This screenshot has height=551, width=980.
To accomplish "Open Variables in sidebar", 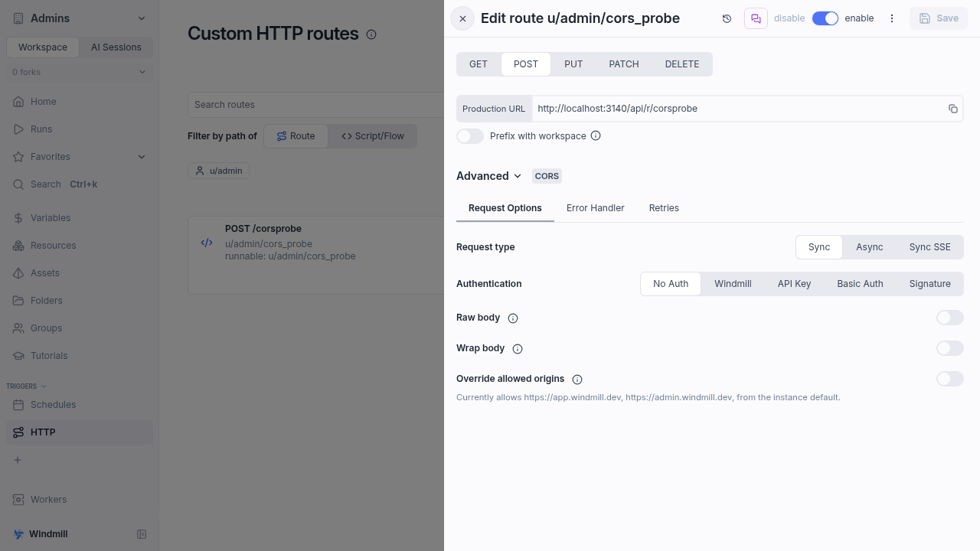I will 80,218.
